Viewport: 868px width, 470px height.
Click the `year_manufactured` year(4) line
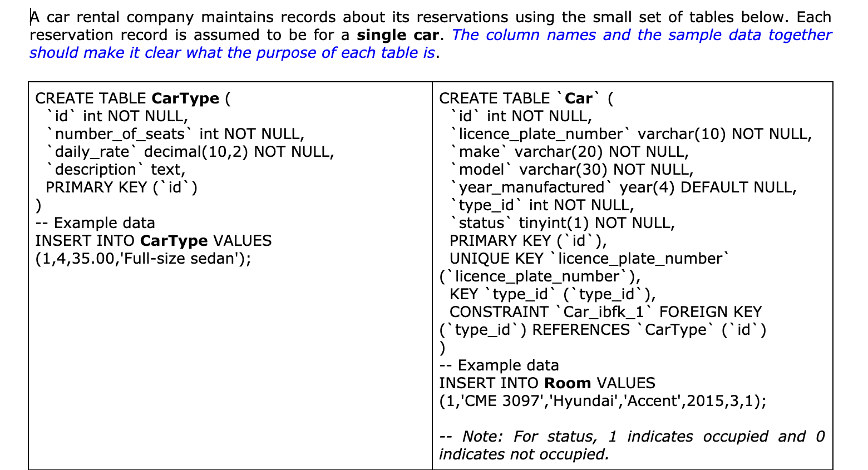coord(624,187)
